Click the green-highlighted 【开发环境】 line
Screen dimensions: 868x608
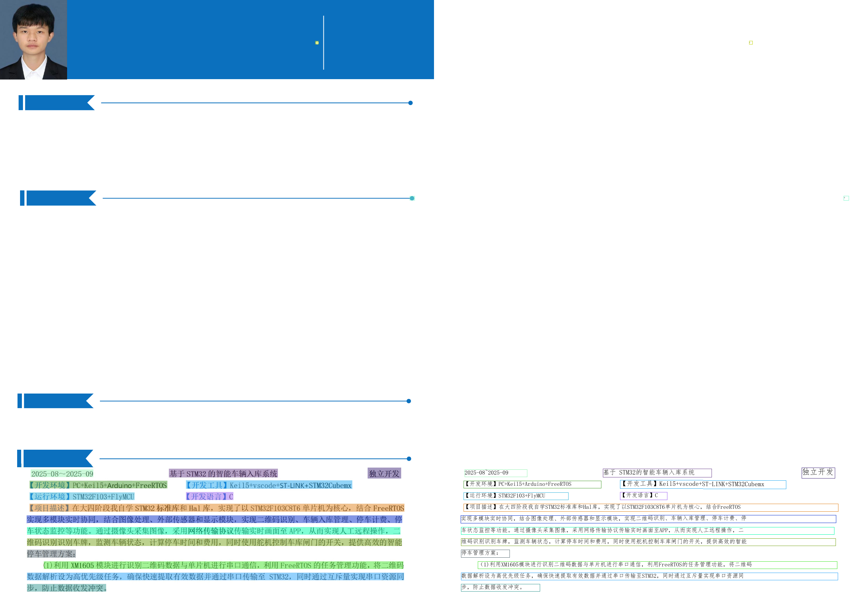click(x=98, y=485)
